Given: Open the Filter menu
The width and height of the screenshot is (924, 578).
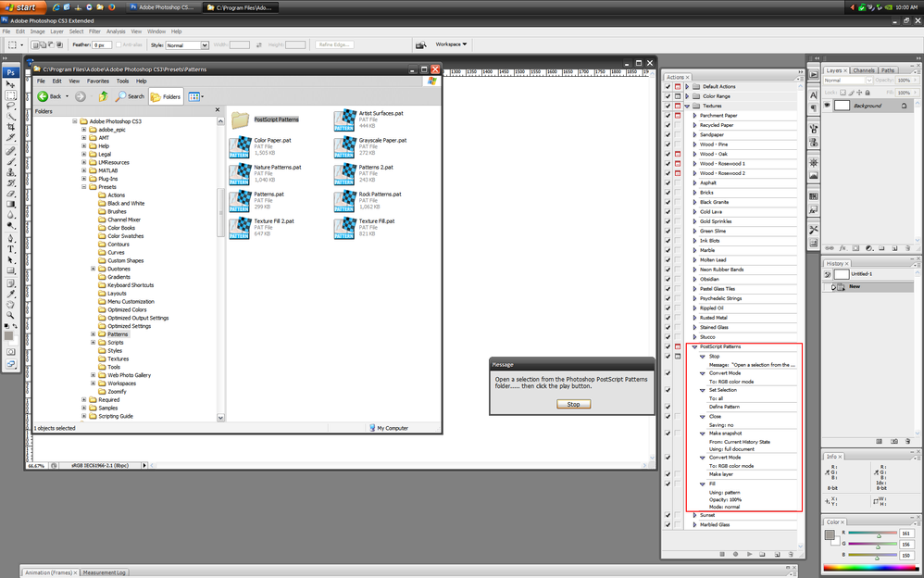Looking at the screenshot, I should pos(94,31).
